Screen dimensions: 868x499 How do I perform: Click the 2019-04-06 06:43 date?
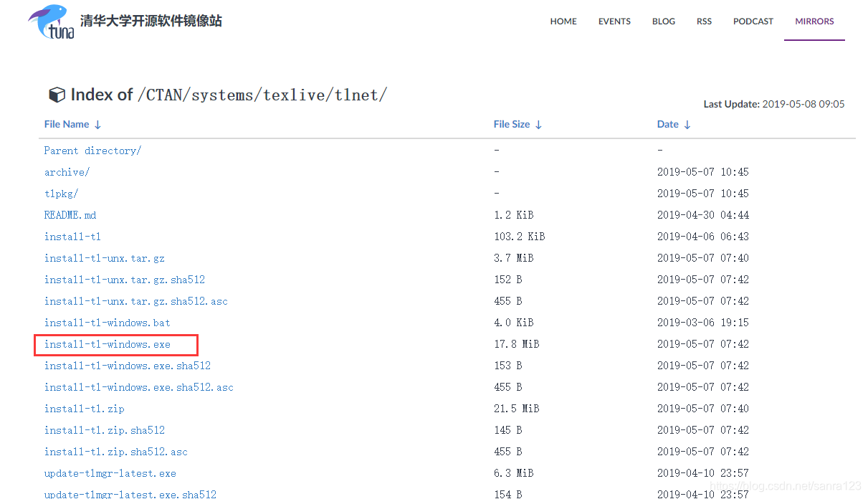pyautogui.click(x=702, y=237)
